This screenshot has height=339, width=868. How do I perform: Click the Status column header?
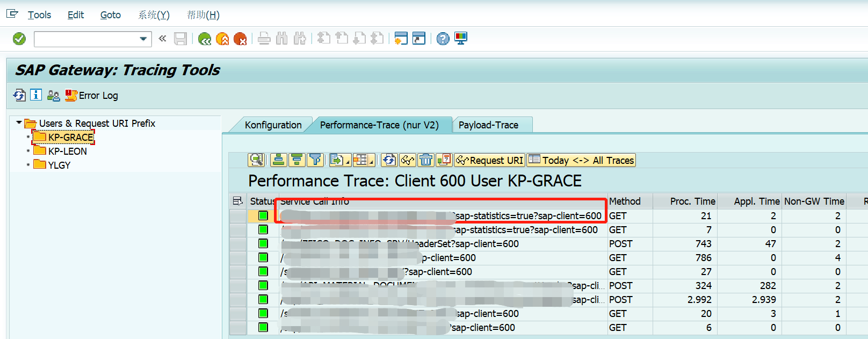coord(263,201)
